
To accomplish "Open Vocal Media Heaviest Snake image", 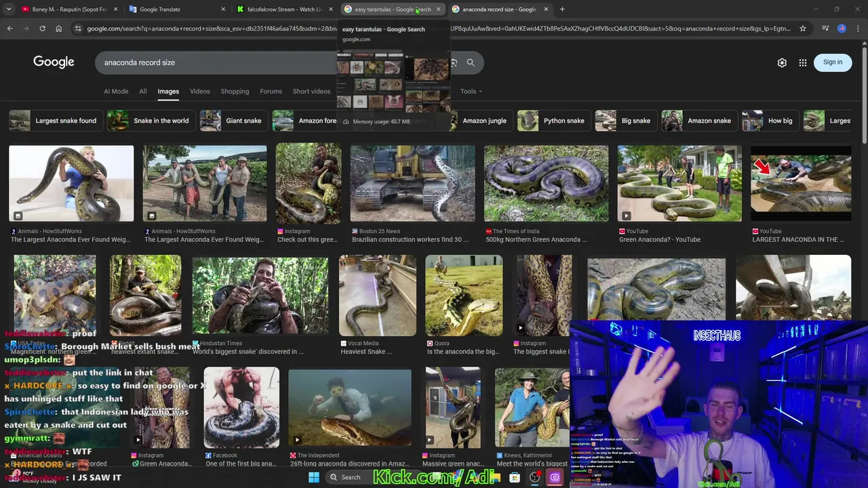I will click(x=378, y=296).
